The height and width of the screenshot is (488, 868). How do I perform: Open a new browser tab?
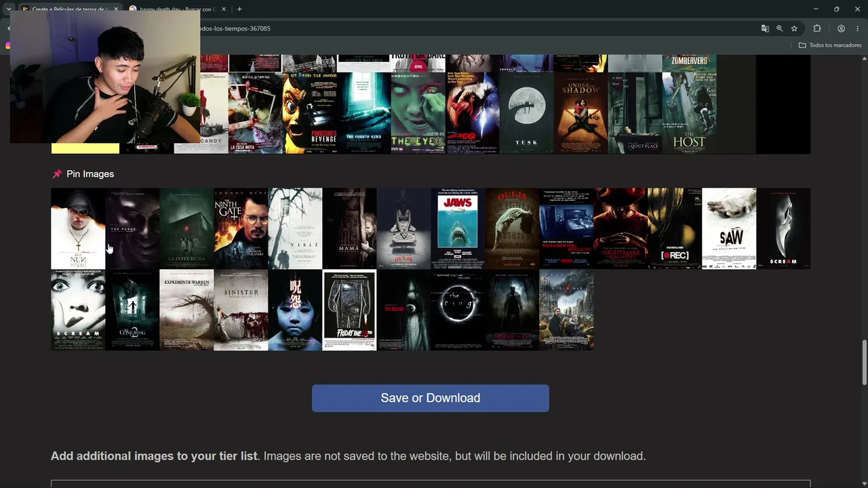point(239,9)
